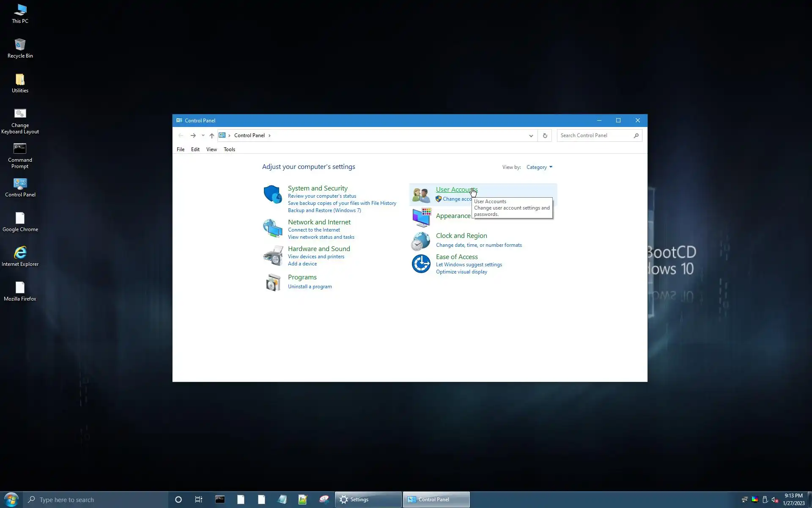Open the recent locations dropdown arrow

pyautogui.click(x=203, y=135)
